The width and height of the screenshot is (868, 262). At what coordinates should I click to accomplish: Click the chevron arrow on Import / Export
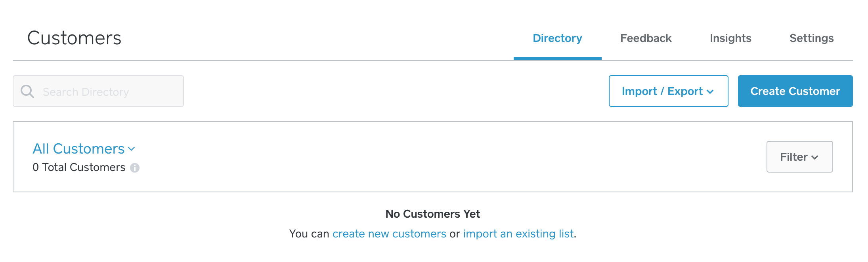pos(710,92)
